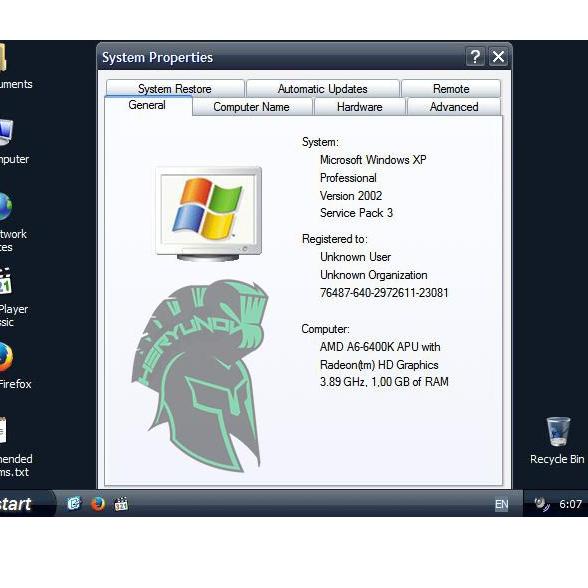Image resolution: width=588 pixels, height=588 pixels.
Task: Click the 'AMD A6-6400K APU with' line
Action: 380,346
